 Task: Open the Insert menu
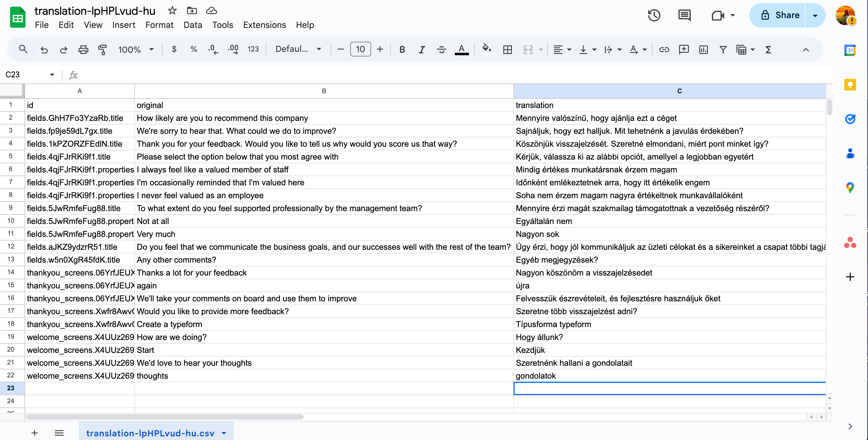124,25
